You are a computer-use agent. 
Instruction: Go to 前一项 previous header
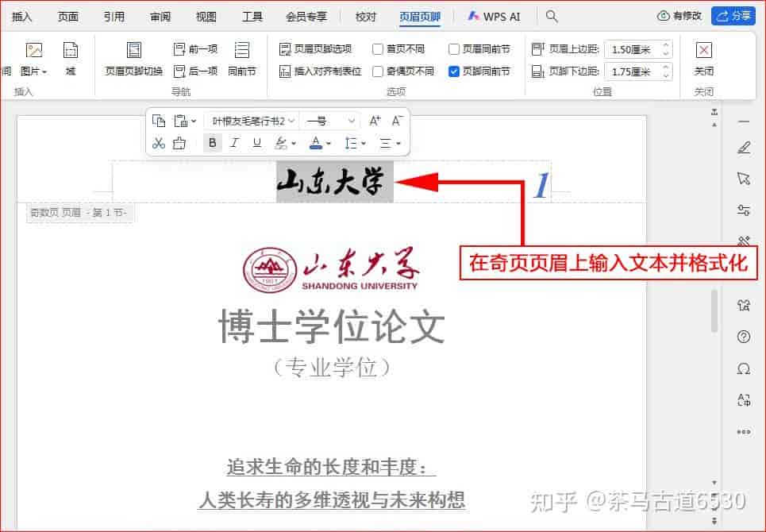(195, 49)
